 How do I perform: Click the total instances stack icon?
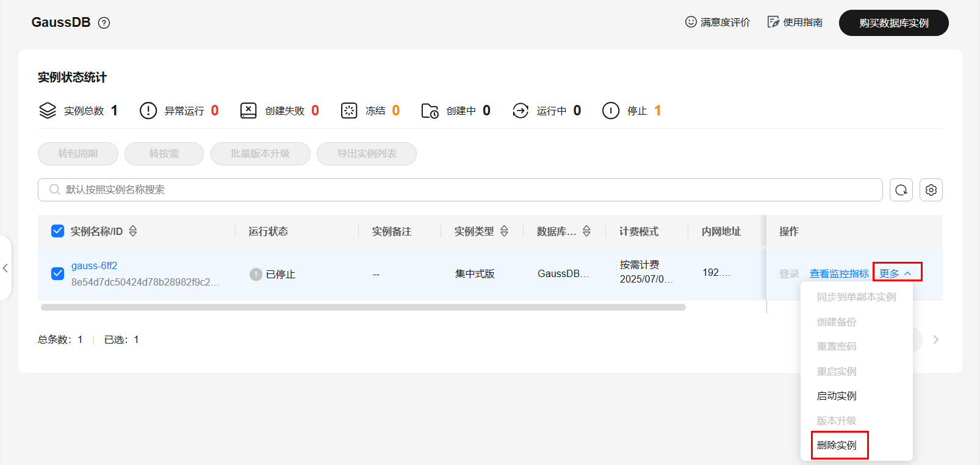(48, 110)
